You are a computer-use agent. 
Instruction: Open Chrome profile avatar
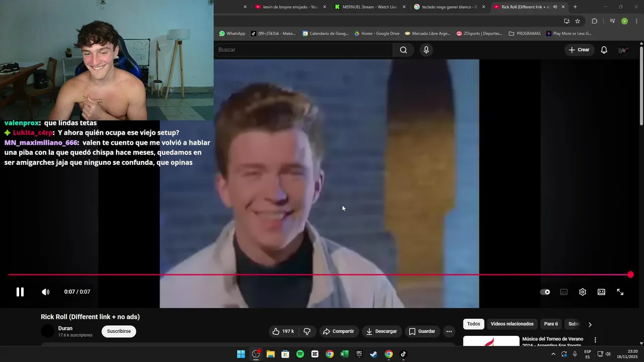point(624,21)
